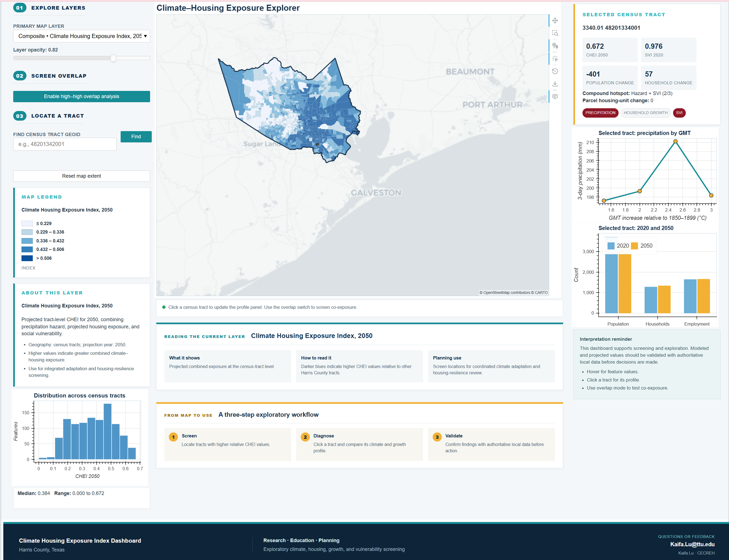729x560 pixels.
Task: Select the Box Zoom tool
Action: pyautogui.click(x=555, y=33)
